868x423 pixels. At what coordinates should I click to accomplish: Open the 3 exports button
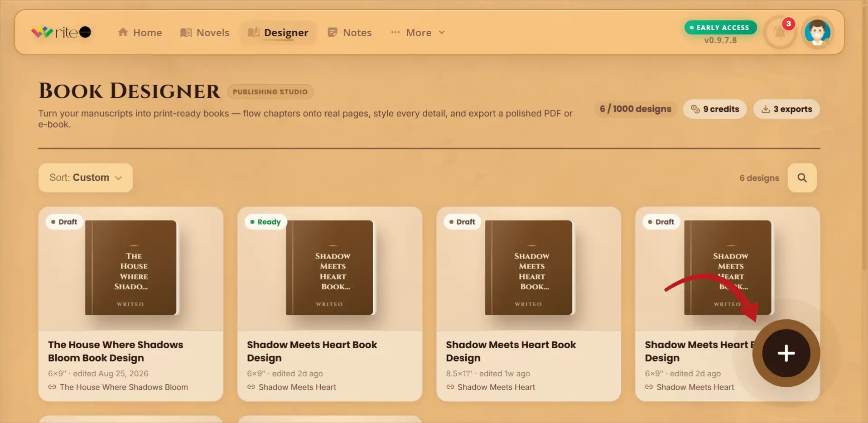[x=786, y=109]
